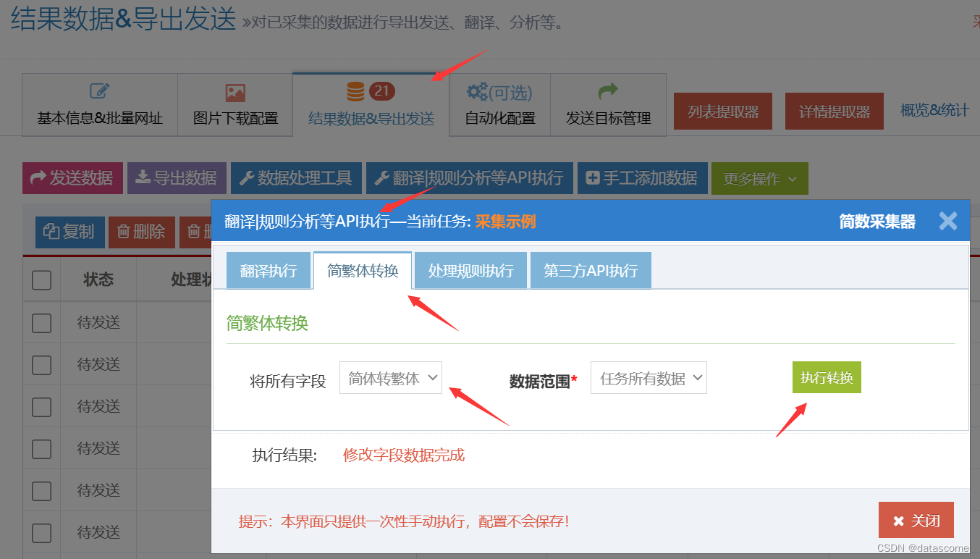Image resolution: width=980 pixels, height=559 pixels.
Task: Open the 概览&统计 link
Action: (x=934, y=110)
